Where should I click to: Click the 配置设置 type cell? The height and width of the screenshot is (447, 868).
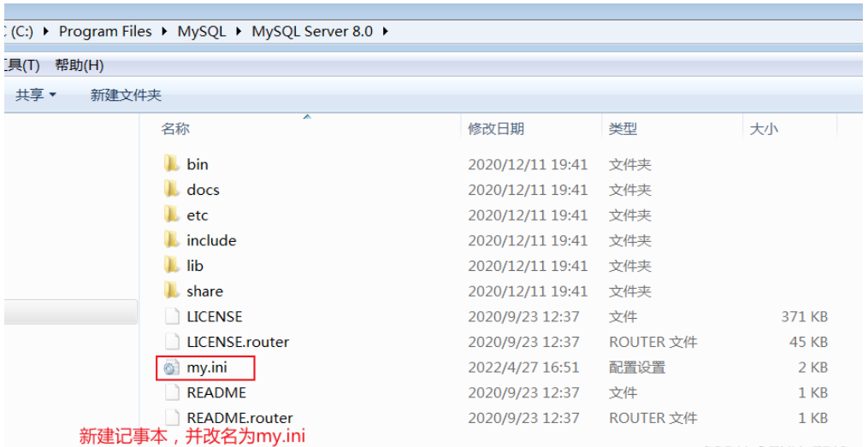click(637, 368)
